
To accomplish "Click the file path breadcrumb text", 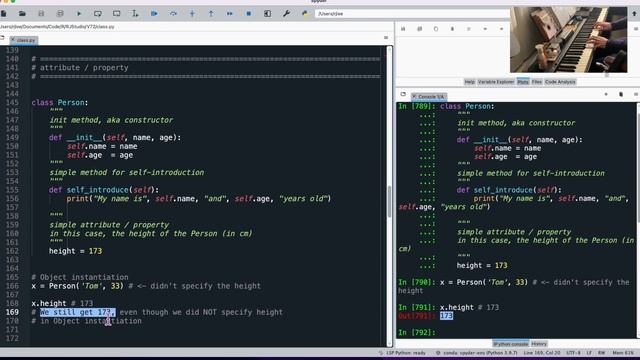I will 57,27.
